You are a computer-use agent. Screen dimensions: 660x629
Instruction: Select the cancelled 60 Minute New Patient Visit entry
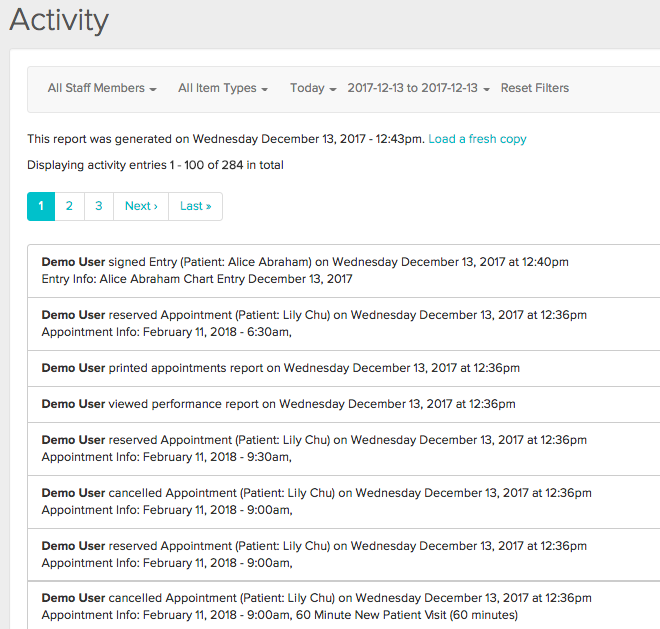(316, 606)
